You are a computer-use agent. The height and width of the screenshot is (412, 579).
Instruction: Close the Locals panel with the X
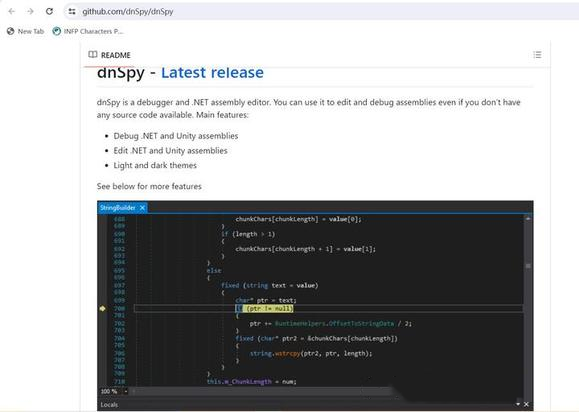(526, 404)
